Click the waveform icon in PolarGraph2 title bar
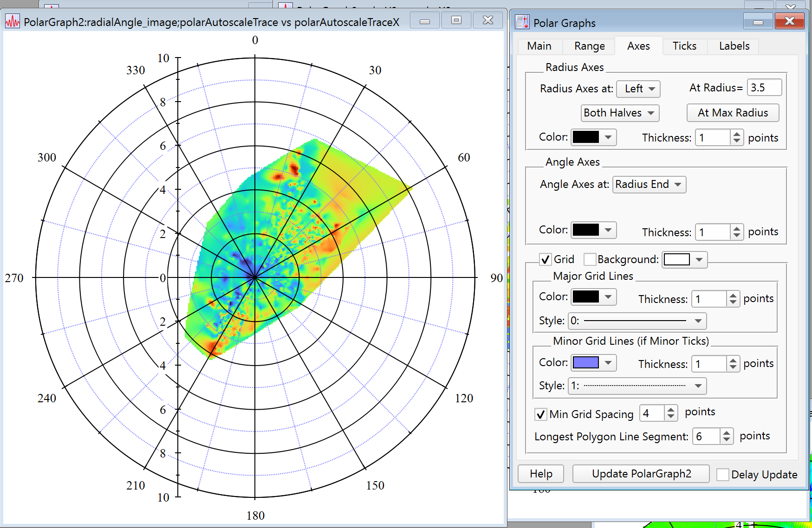812x528 pixels. click(x=13, y=20)
